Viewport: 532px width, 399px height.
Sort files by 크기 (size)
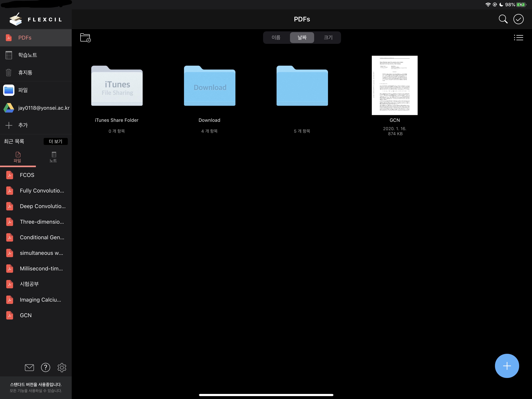pos(328,38)
